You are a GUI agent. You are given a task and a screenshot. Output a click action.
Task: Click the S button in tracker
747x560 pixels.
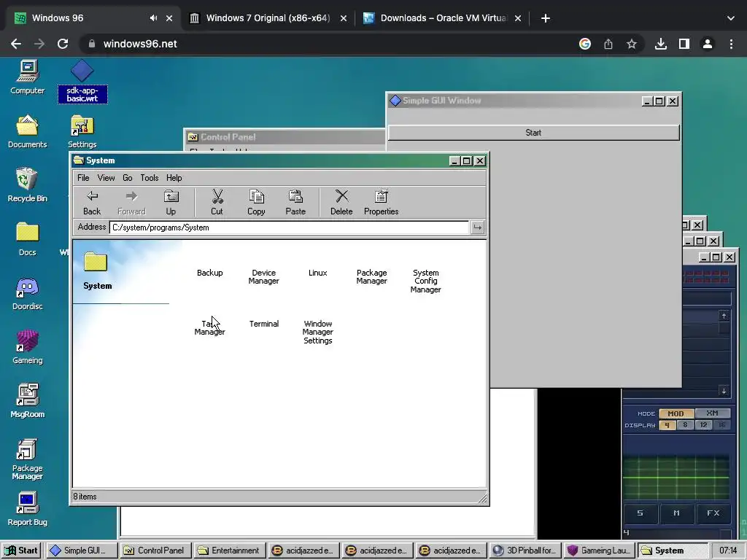[640, 513]
